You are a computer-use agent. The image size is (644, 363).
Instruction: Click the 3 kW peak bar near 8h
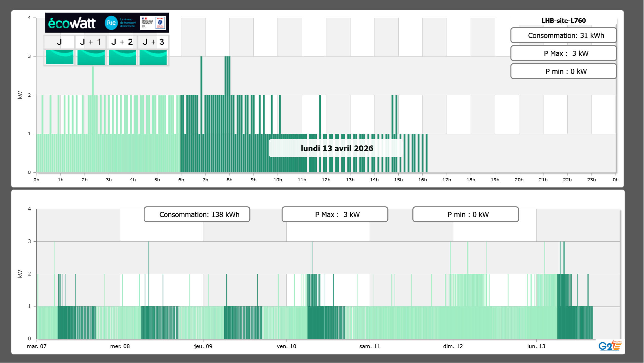point(227,76)
